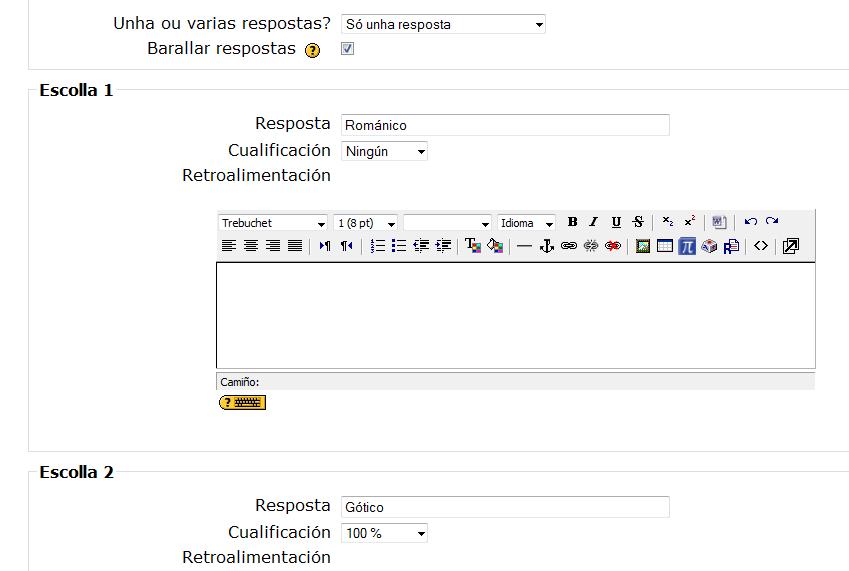Pick text color with font color icon
Image resolution: width=849 pixels, height=571 pixels.
click(473, 246)
